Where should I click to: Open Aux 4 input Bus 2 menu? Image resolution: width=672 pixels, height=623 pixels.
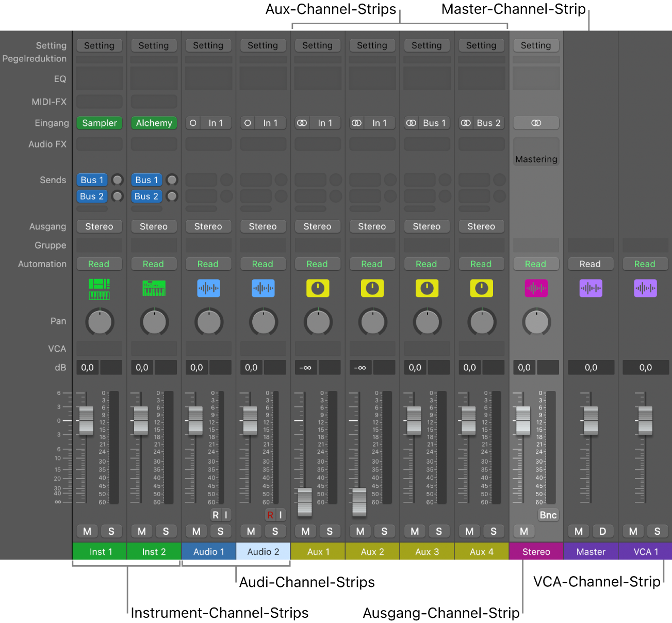pos(489,123)
